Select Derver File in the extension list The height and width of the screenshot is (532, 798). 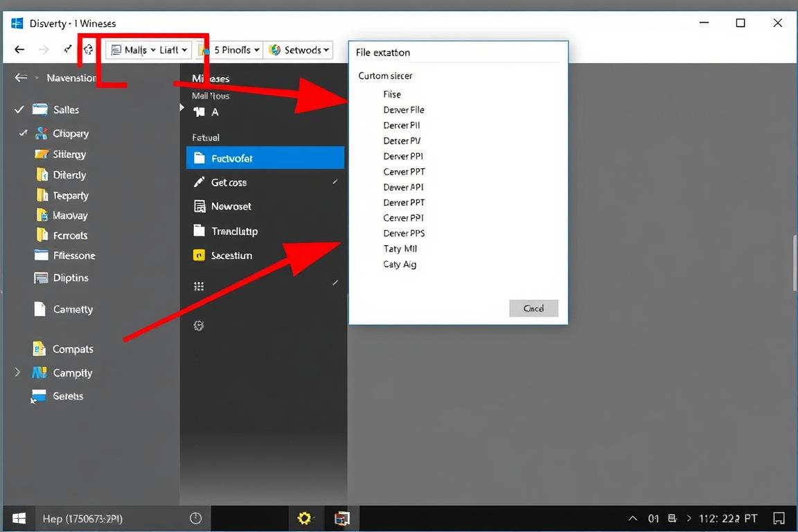(x=404, y=109)
